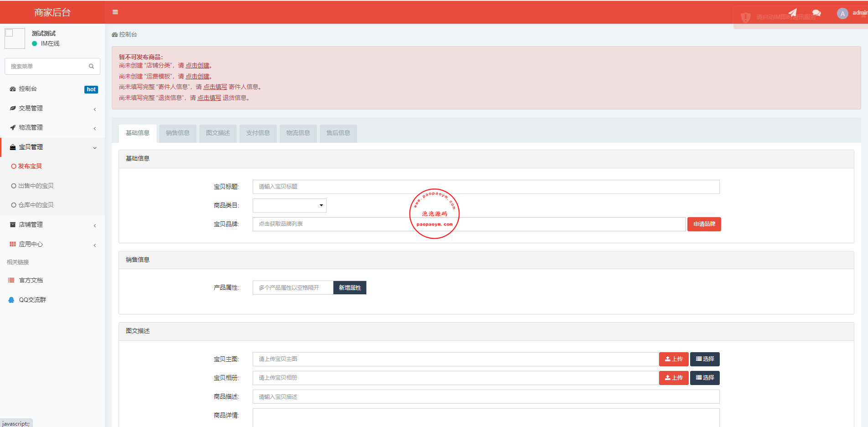Image resolution: width=868 pixels, height=427 pixels.
Task: Switch to the 销售信息 tab
Action: point(177,133)
